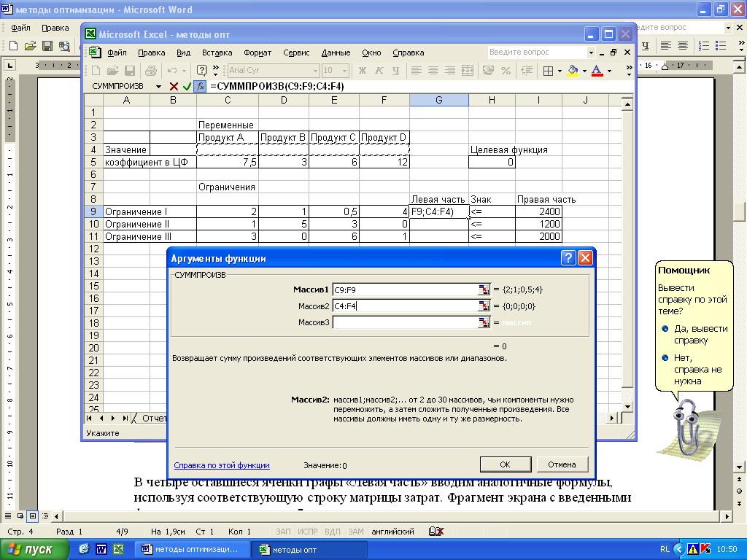
Task: Click the green check enter icon
Action: [187, 86]
